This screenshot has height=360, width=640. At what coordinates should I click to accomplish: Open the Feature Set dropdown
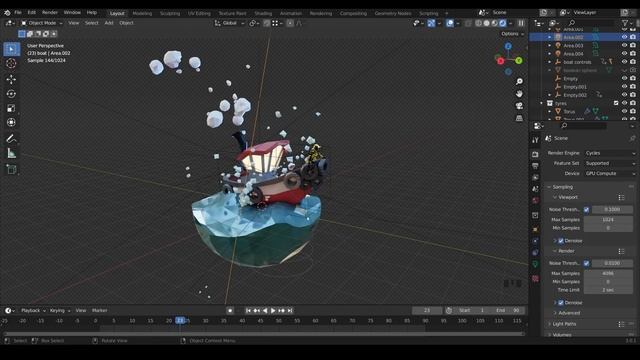click(610, 163)
